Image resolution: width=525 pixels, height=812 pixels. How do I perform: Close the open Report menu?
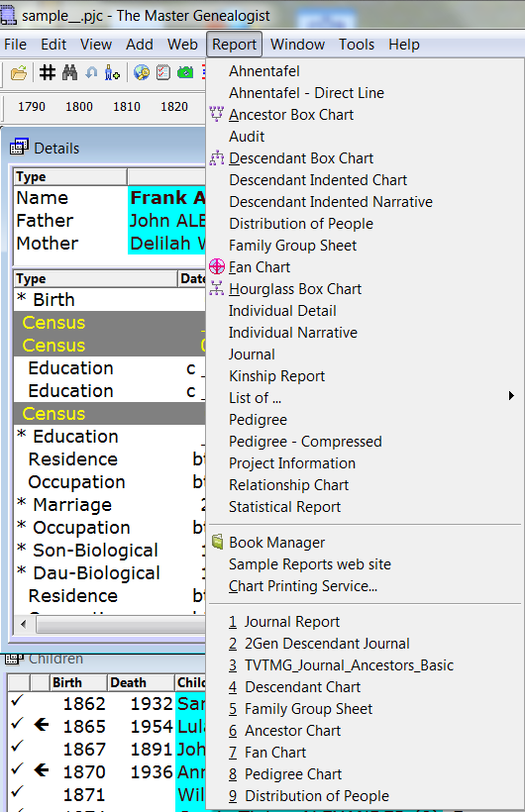point(234,45)
